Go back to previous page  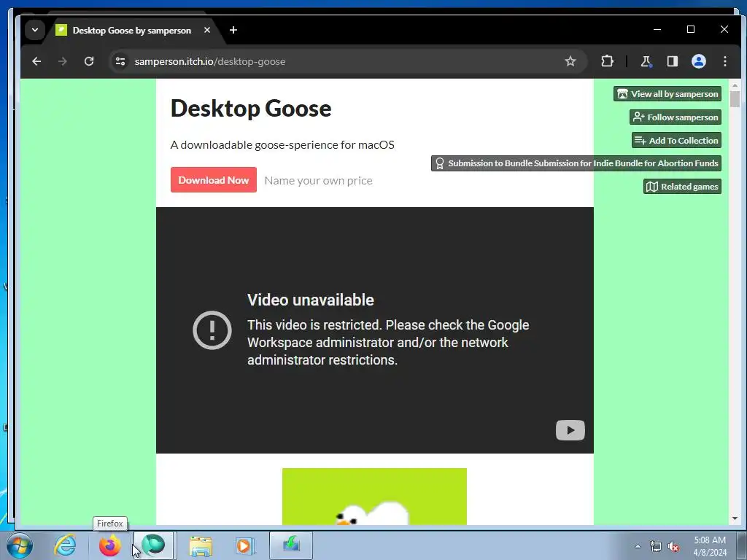pos(36,61)
